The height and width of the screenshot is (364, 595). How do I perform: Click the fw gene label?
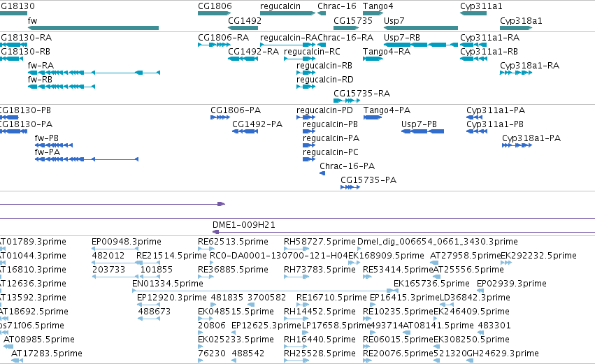tap(33, 21)
